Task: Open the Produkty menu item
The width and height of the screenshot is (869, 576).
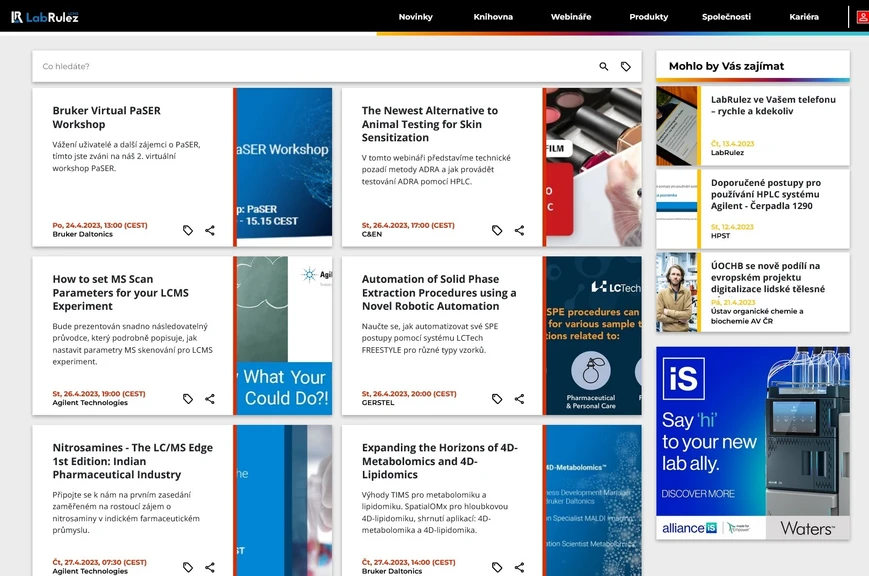Action: tap(648, 17)
